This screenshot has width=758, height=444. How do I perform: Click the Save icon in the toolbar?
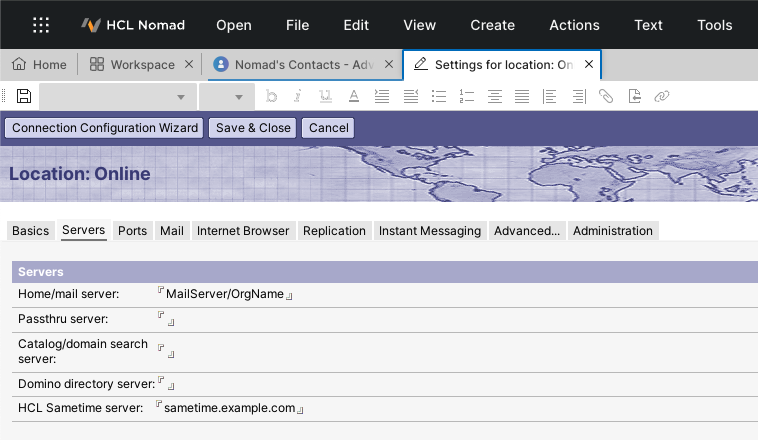[23, 96]
